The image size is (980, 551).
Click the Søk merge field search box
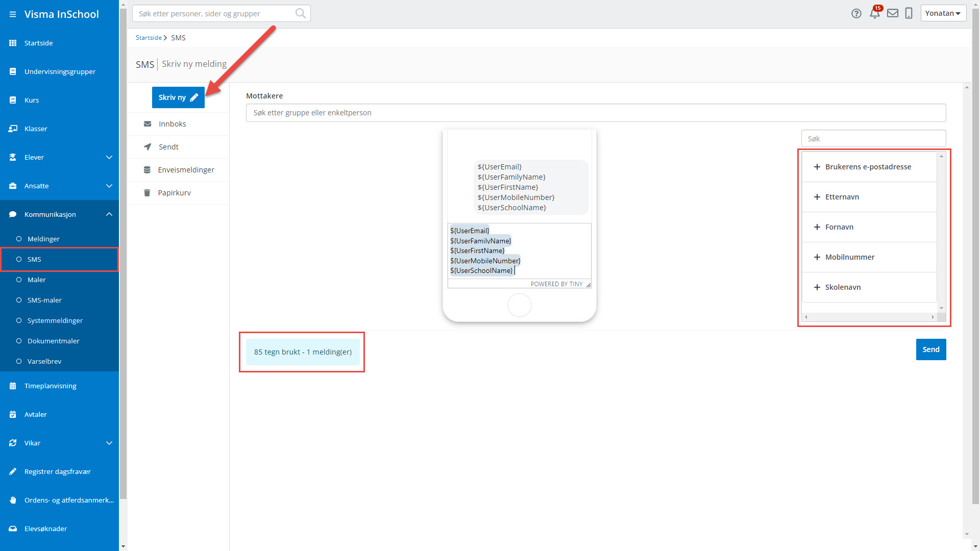coord(873,139)
